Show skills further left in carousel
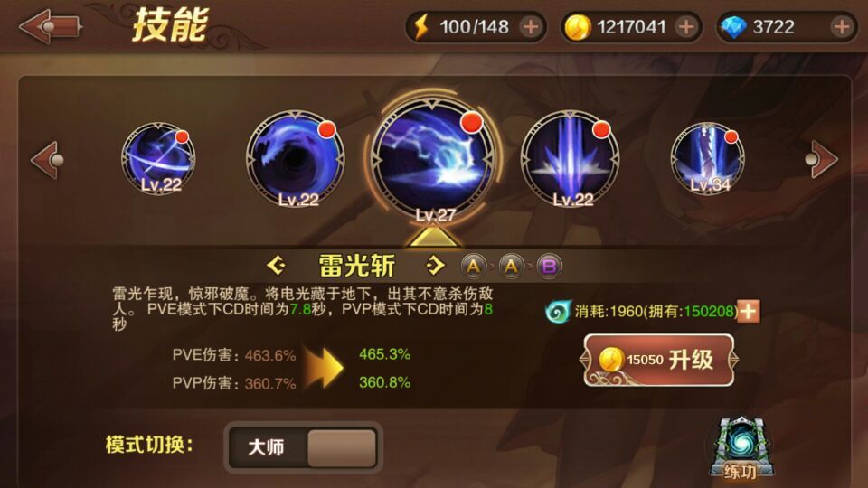The height and width of the screenshot is (488, 868). click(47, 160)
